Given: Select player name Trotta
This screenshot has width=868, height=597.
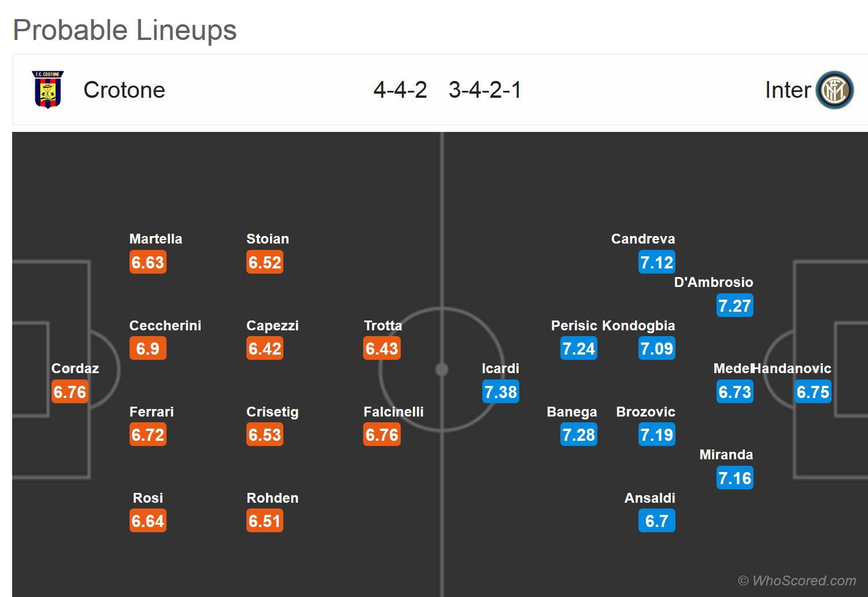Looking at the screenshot, I should tap(383, 326).
